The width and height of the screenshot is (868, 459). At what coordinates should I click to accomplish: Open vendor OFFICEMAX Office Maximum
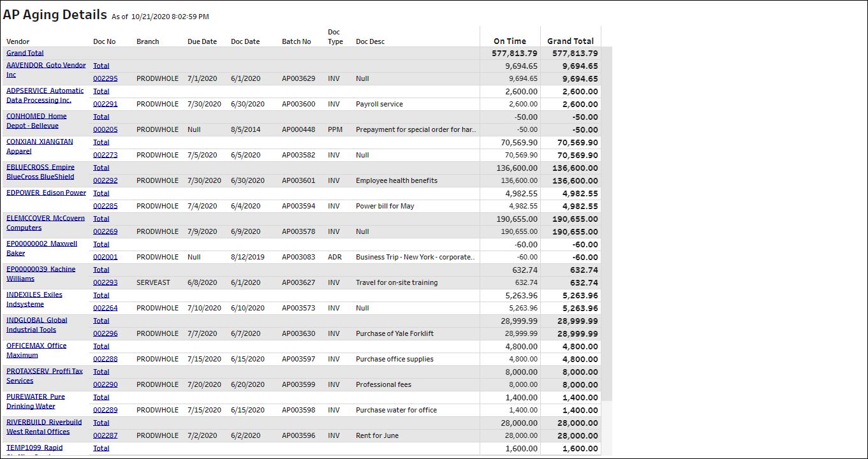tap(36, 350)
